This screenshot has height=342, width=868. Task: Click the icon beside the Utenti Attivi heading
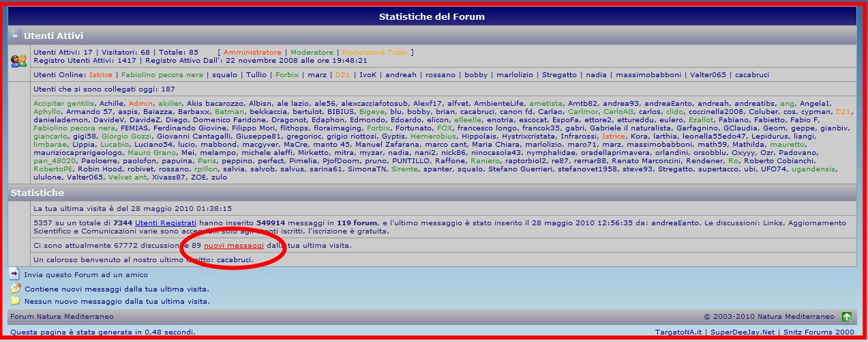(x=16, y=34)
